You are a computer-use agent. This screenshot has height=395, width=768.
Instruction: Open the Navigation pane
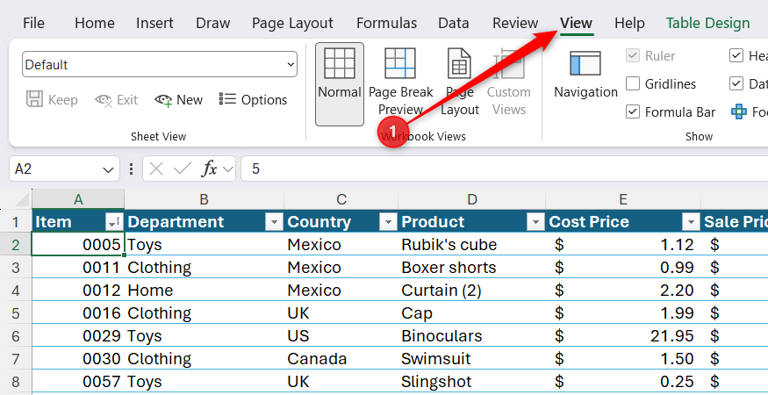(585, 74)
